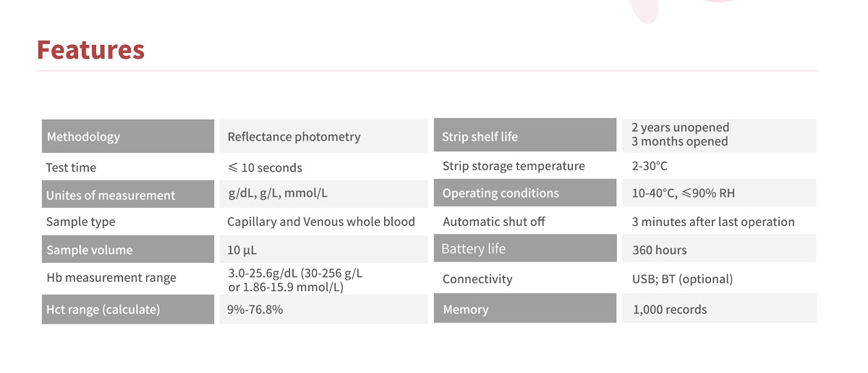Select Capillary and Venous whole blood text
The image size is (868, 373).
[321, 222]
